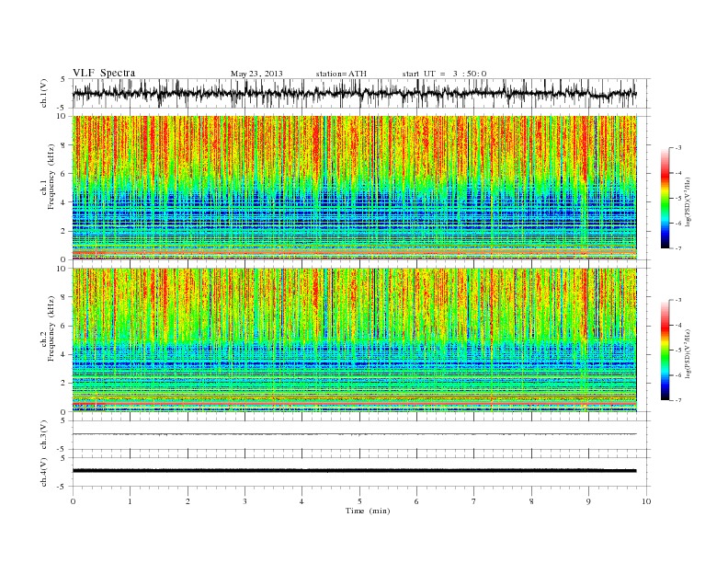Click the "2" kHz tick of ch.2 spectrogram
This screenshot has width=728, height=563.
(x=63, y=384)
